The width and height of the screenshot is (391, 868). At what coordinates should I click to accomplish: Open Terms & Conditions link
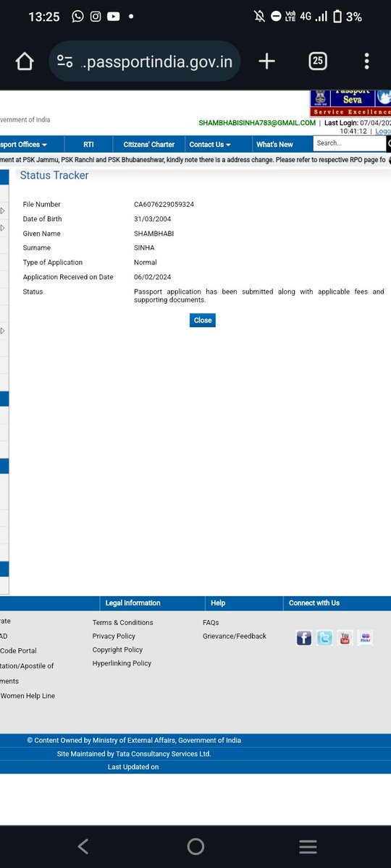122,623
